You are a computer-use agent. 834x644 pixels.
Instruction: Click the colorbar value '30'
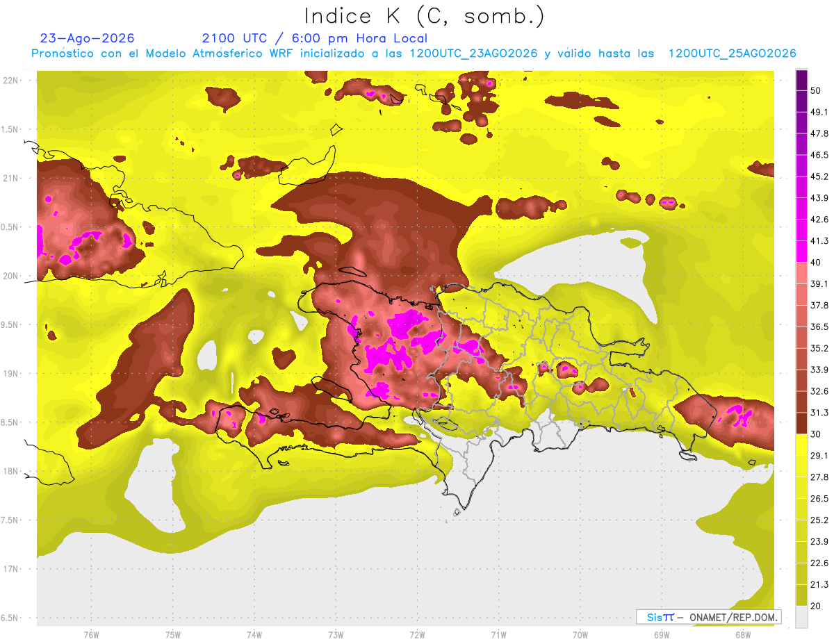(x=816, y=434)
